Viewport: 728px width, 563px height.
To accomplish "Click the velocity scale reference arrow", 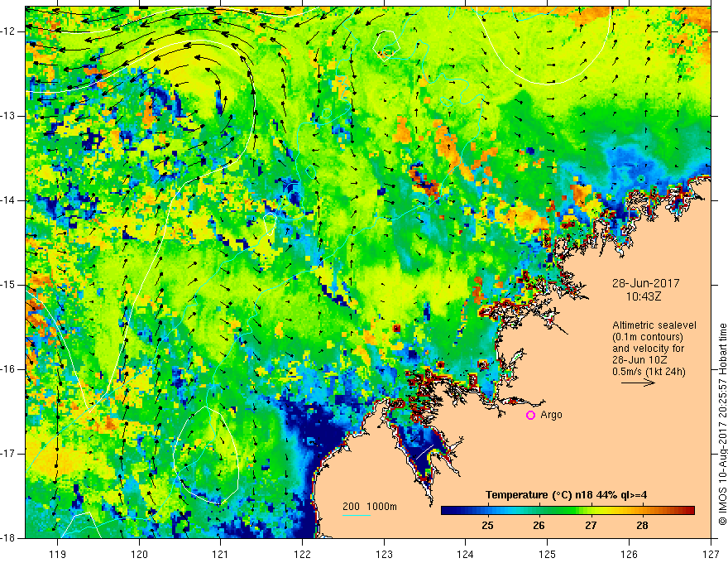I will coord(638,383).
